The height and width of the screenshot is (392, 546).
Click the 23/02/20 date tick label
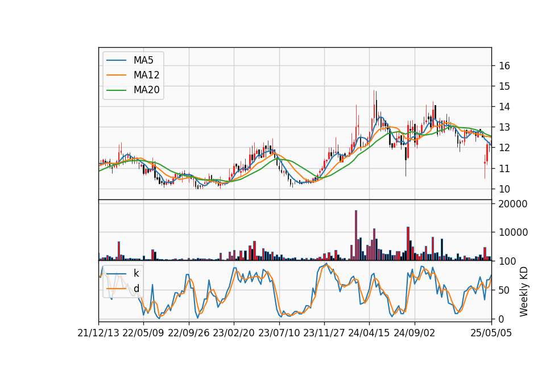tap(234, 333)
